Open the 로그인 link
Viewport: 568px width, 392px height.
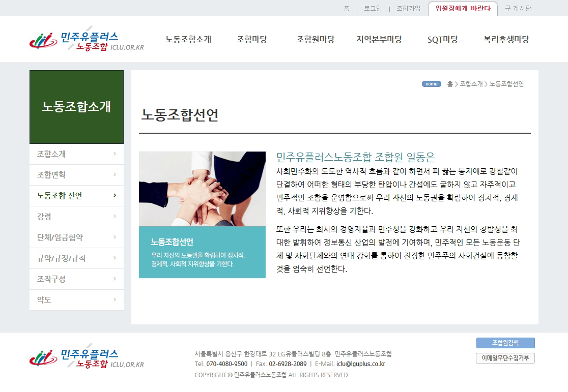pos(373,8)
